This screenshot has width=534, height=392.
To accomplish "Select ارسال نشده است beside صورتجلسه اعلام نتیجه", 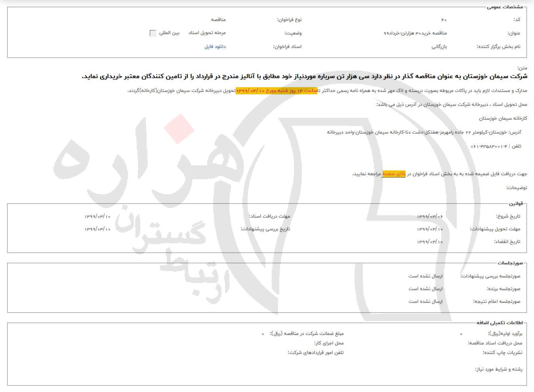I will [x=425, y=302].
